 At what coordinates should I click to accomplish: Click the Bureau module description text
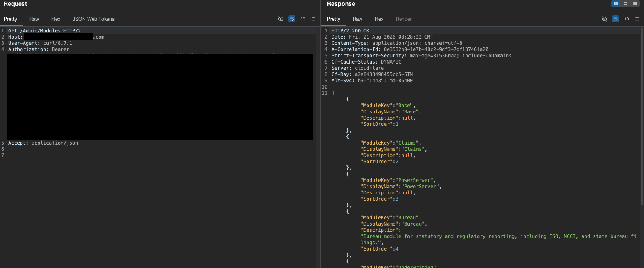[498, 239]
